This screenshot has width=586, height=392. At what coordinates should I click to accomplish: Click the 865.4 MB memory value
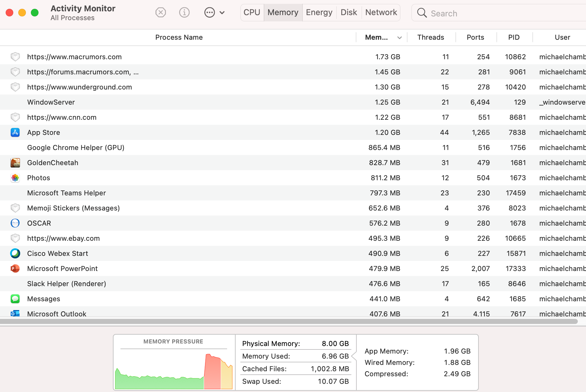384,147
